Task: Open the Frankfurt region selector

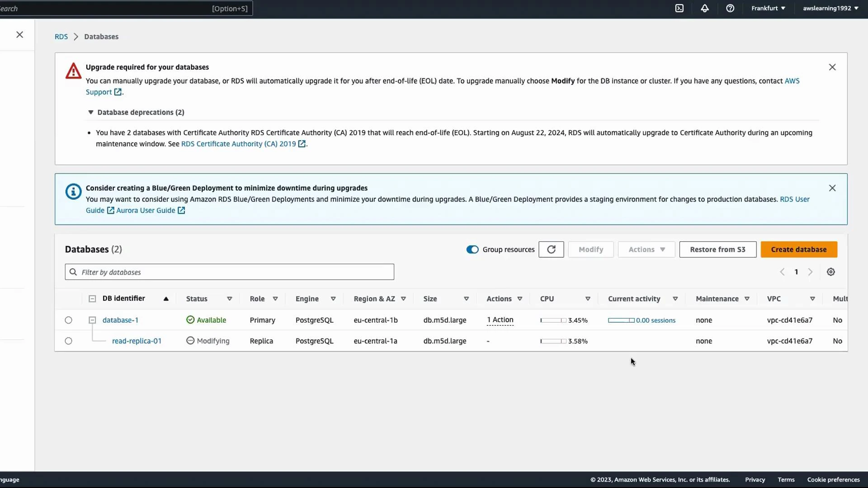Action: click(768, 8)
